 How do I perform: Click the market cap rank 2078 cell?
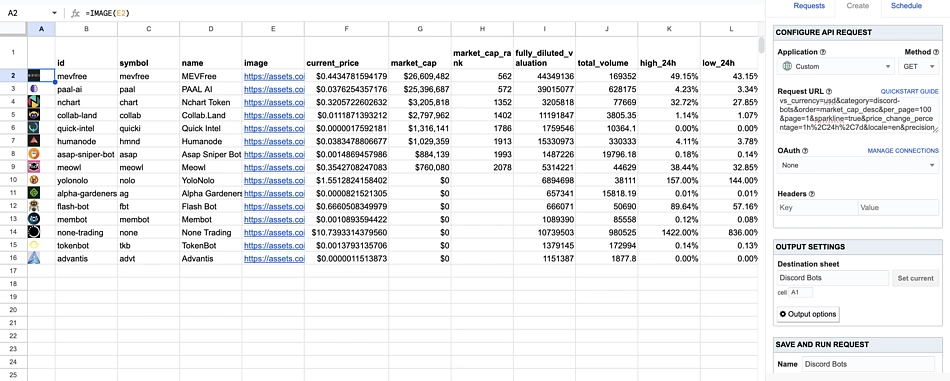click(482, 167)
